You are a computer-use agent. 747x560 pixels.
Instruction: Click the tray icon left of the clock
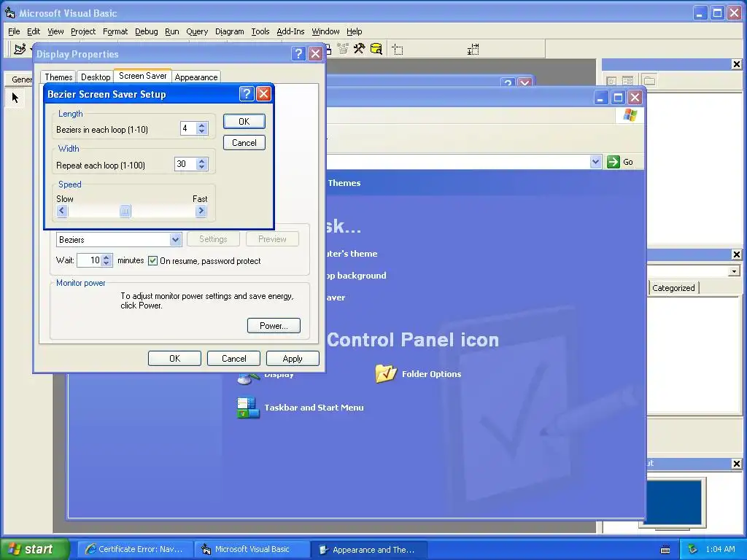(x=693, y=549)
